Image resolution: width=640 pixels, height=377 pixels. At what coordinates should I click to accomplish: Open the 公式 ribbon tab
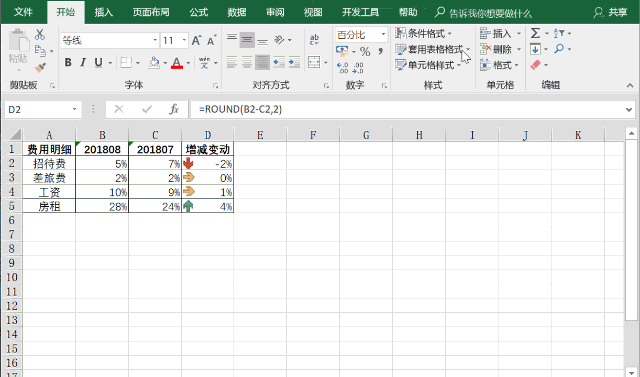[199, 12]
